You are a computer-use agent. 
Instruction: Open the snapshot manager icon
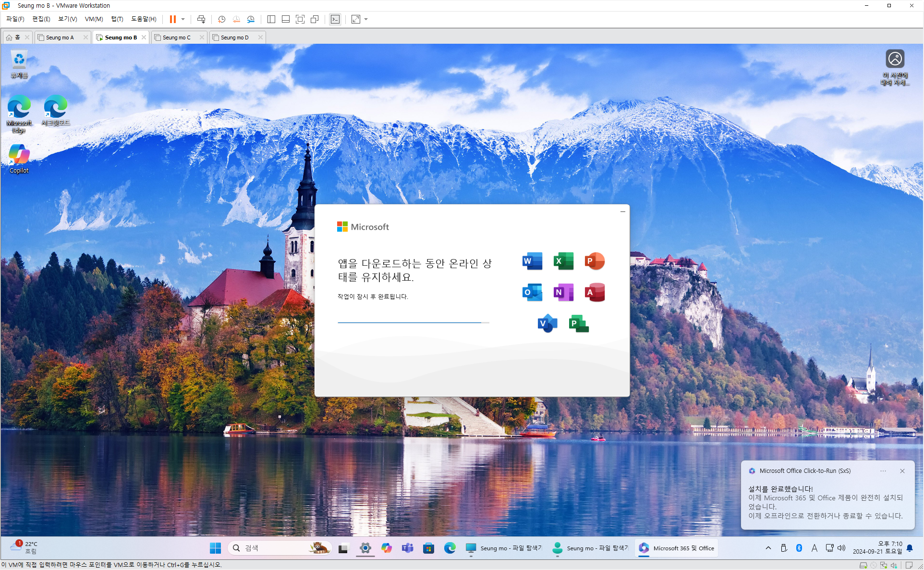(x=251, y=19)
